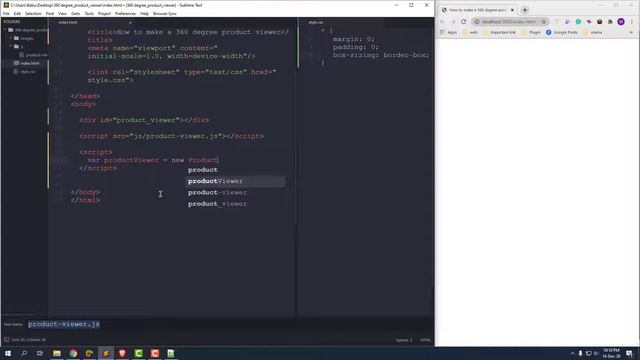The height and width of the screenshot is (360, 640).
Task: Close the Chrome browser tab
Action: (x=512, y=10)
